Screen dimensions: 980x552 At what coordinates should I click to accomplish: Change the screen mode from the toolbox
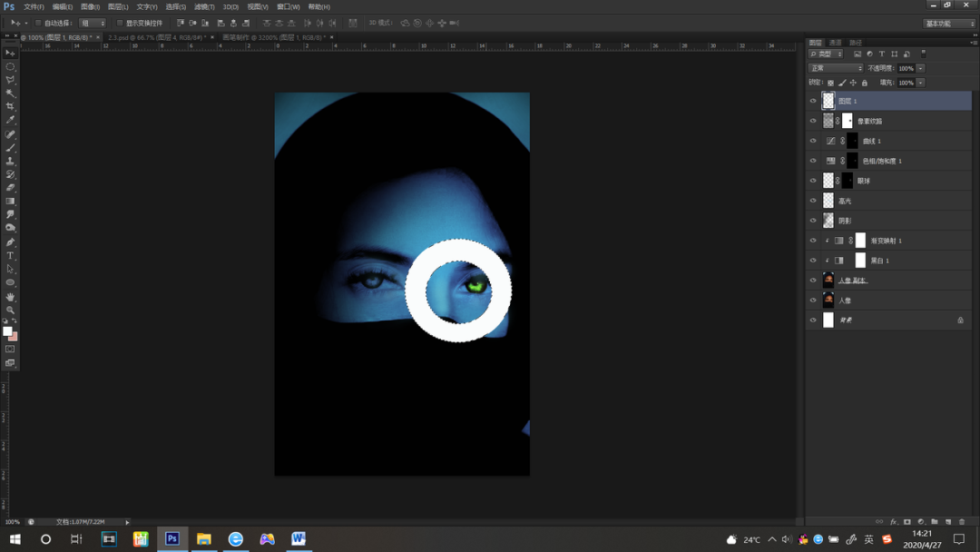click(x=10, y=362)
